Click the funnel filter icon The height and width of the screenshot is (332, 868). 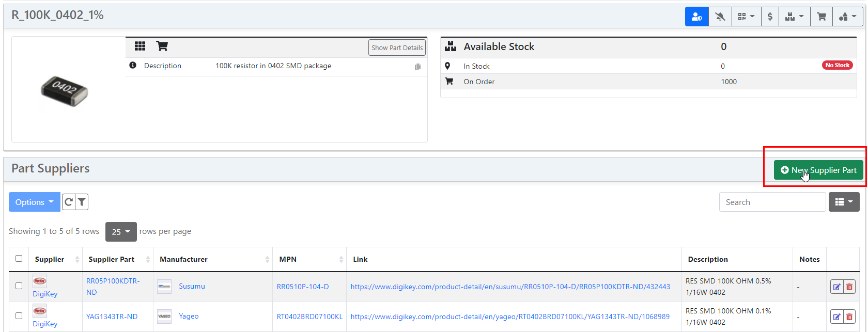82,202
